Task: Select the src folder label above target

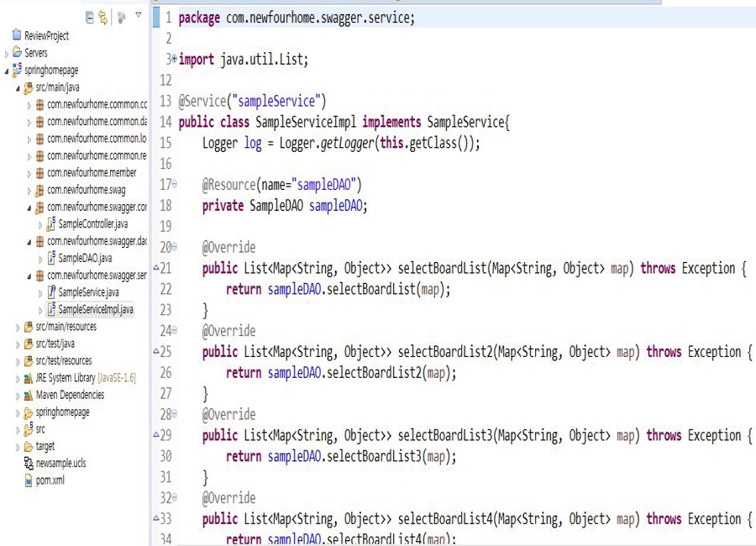Action: [40, 429]
